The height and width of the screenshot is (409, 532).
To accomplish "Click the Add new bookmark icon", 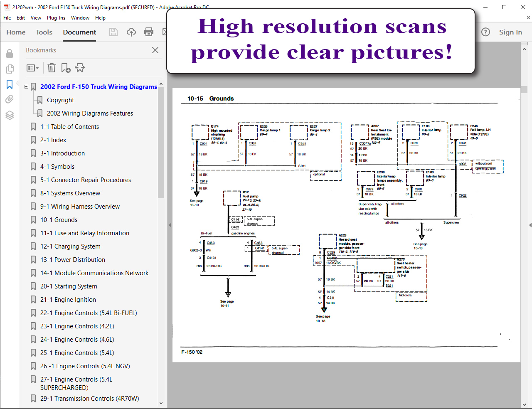I will click(66, 68).
